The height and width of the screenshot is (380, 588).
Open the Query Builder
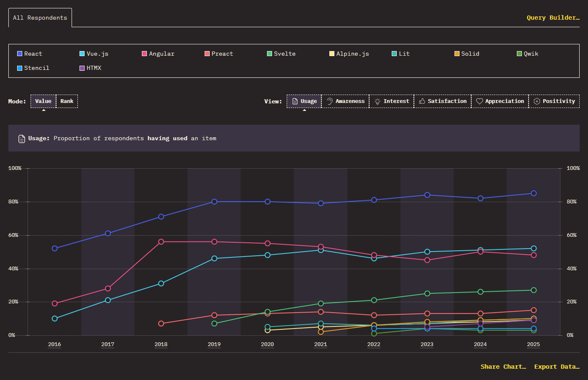click(553, 18)
